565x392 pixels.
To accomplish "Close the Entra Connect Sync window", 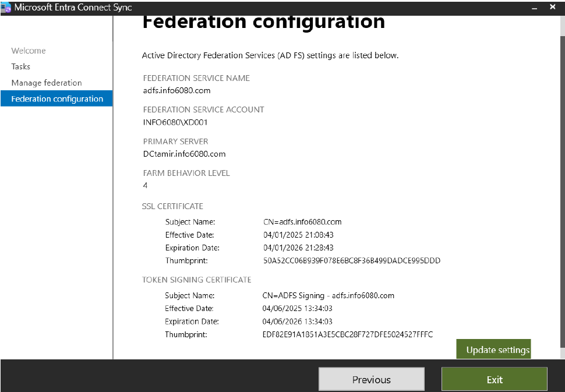I will point(553,7).
